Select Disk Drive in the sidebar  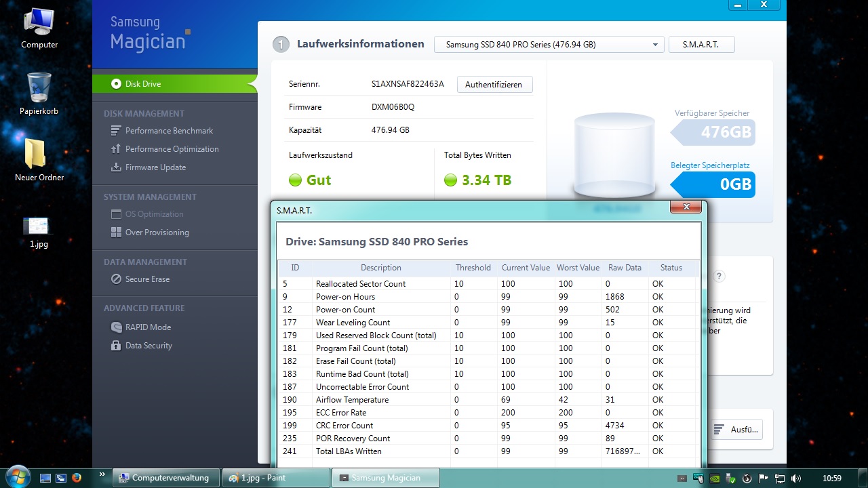[x=175, y=84]
